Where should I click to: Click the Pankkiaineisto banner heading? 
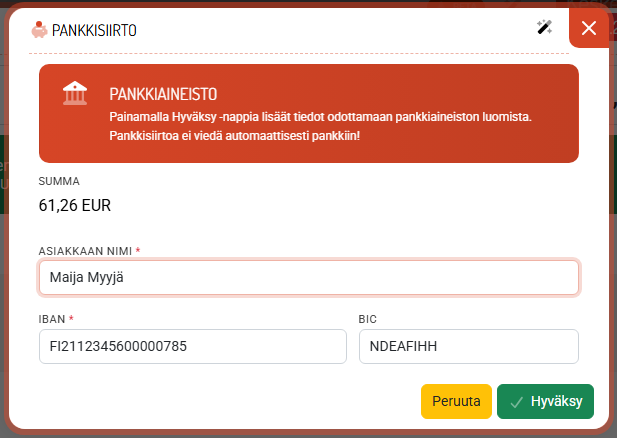(163, 94)
